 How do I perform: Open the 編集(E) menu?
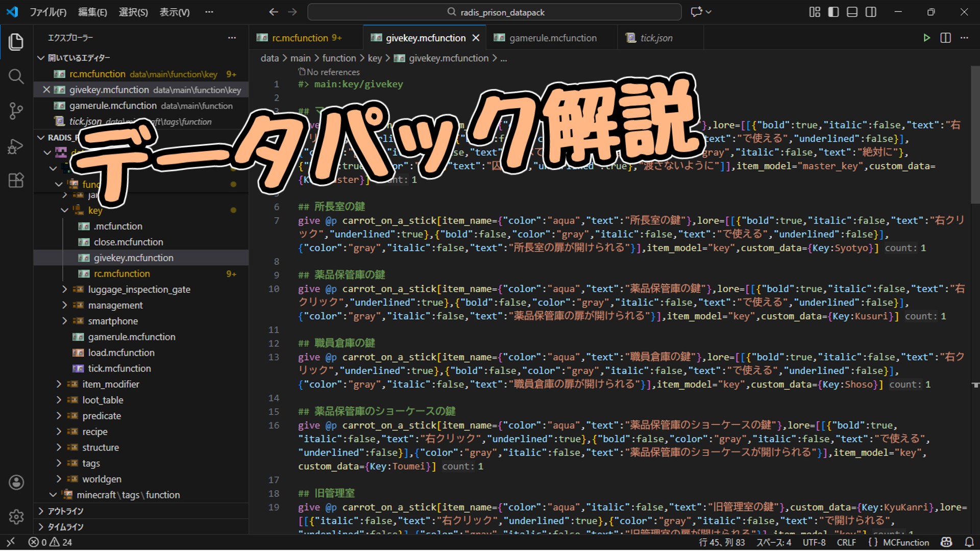pyautogui.click(x=92, y=12)
